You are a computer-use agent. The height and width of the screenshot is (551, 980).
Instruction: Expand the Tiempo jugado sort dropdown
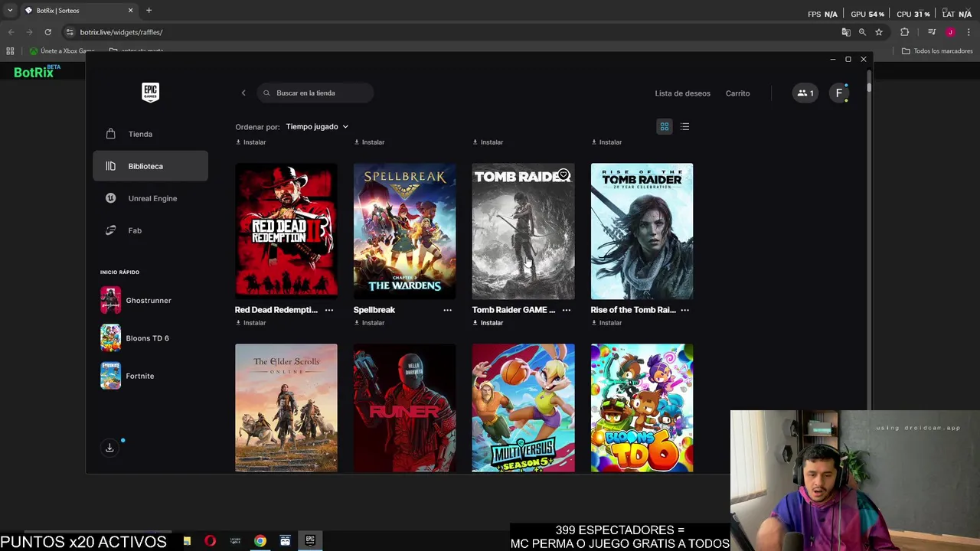pyautogui.click(x=317, y=127)
